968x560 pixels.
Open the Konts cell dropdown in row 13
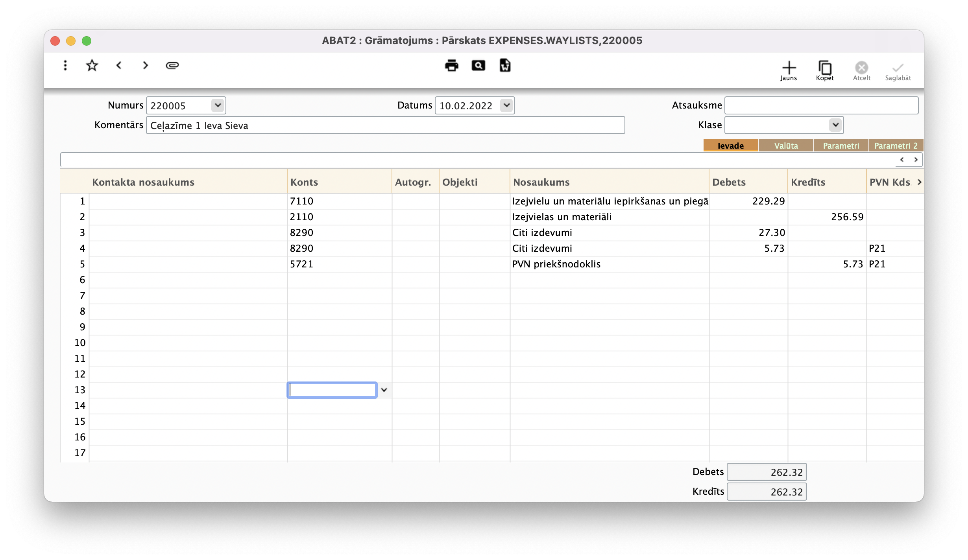pyautogui.click(x=384, y=390)
